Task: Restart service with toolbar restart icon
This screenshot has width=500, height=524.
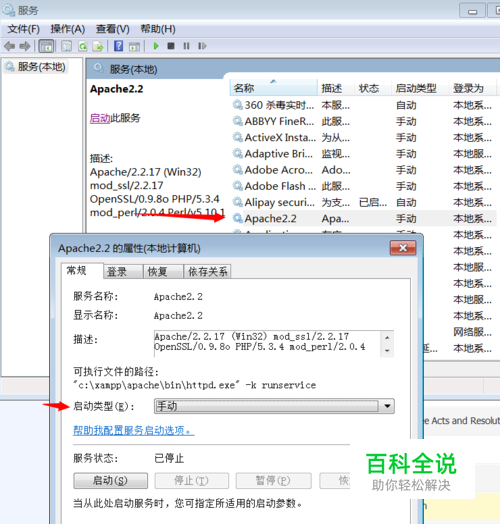Action: coord(202,46)
